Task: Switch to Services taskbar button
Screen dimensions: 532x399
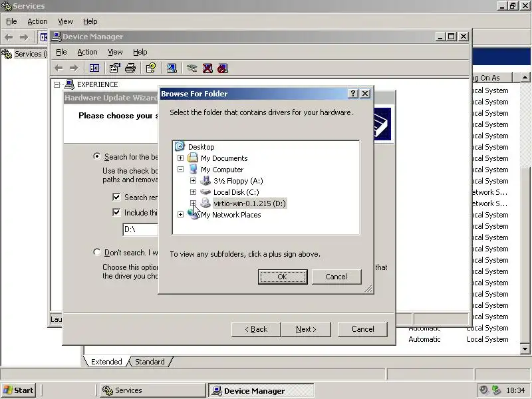Action: click(x=153, y=390)
